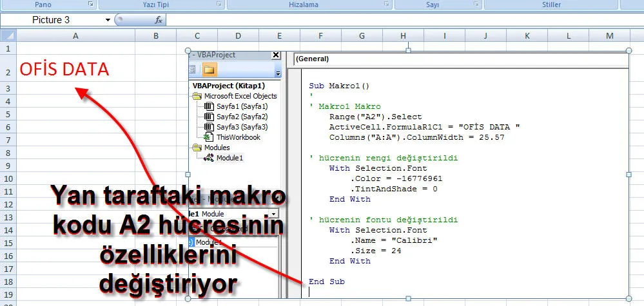This screenshot has width=644, height=306.
Task: Select Module1 under Modules folder
Action: (x=230, y=158)
